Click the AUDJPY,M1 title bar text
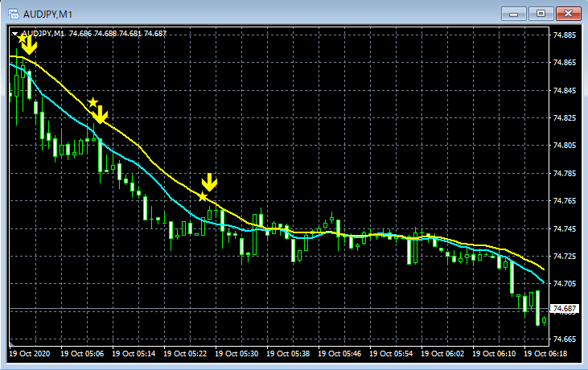Screen dimensions: 588x370 (x=47, y=14)
